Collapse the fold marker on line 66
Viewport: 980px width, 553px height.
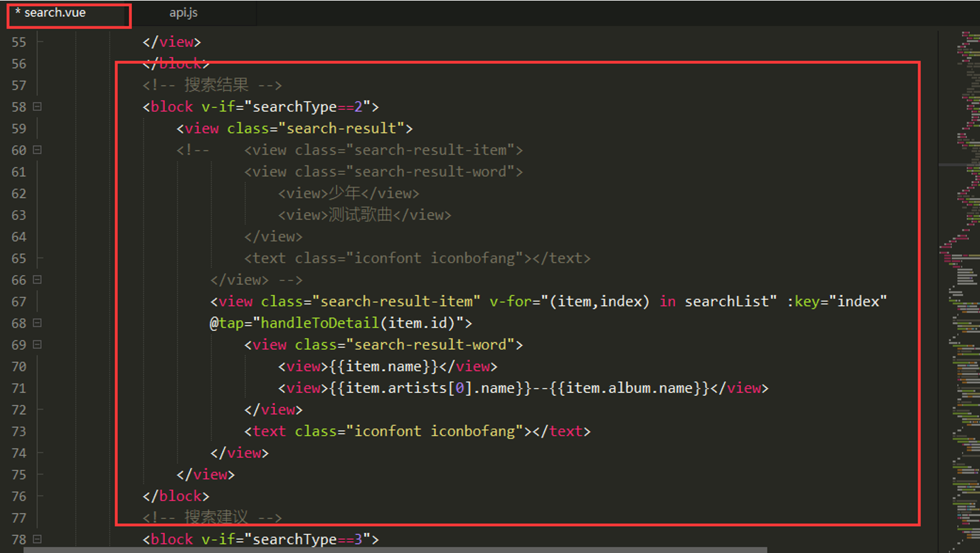tap(37, 280)
